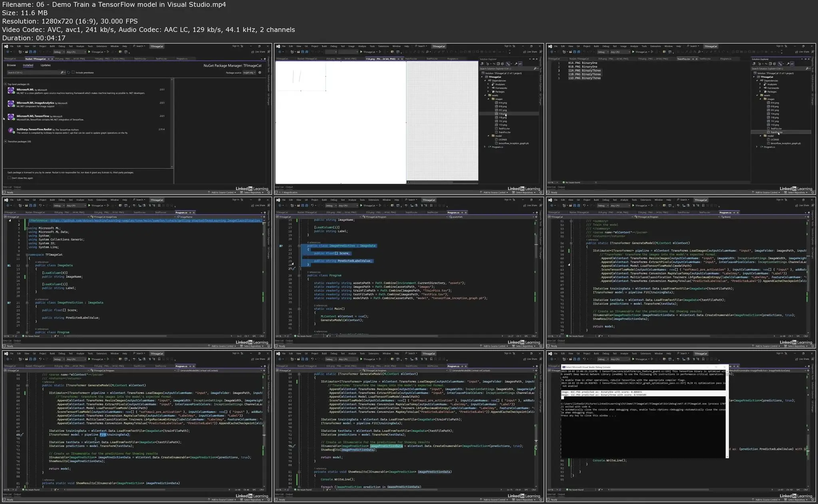818x504 pixels.
Task: Switch to Updates tab in NuGet Package Manager
Action: pos(46,65)
